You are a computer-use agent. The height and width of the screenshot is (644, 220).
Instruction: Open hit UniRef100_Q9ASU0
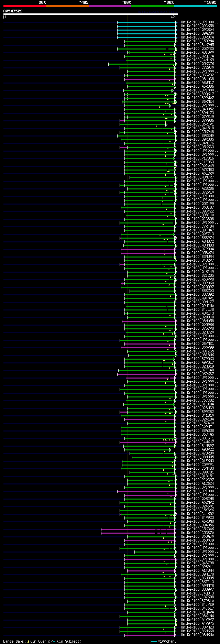[x=197, y=33]
